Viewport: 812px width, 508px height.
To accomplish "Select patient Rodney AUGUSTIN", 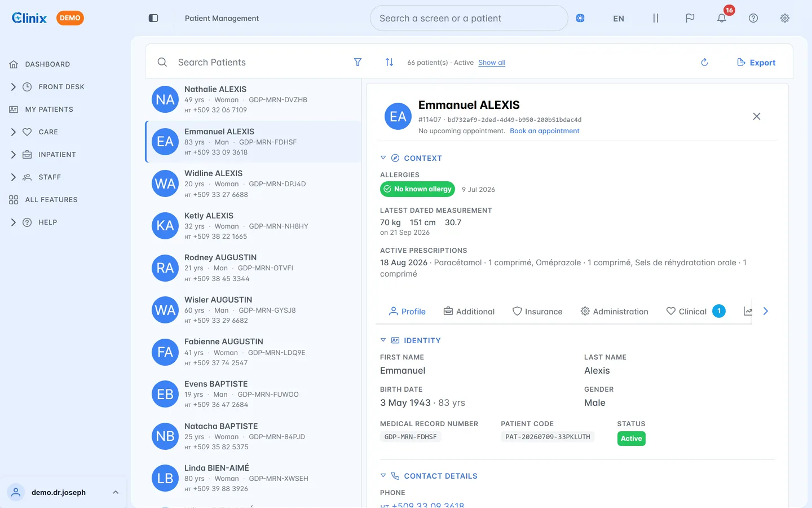I will (x=253, y=268).
